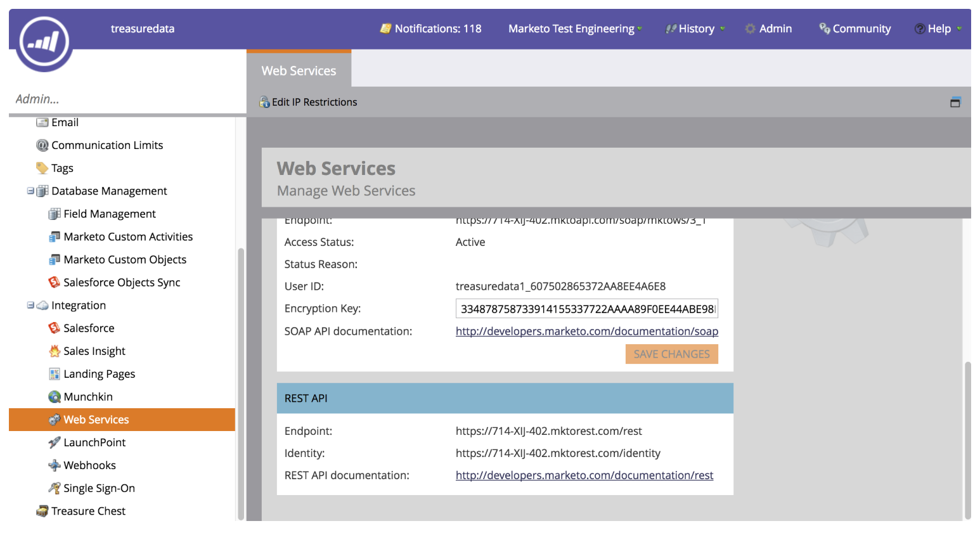The height and width of the screenshot is (554, 980).
Task: Click the Sales Insight flame icon
Action: pyautogui.click(x=55, y=351)
